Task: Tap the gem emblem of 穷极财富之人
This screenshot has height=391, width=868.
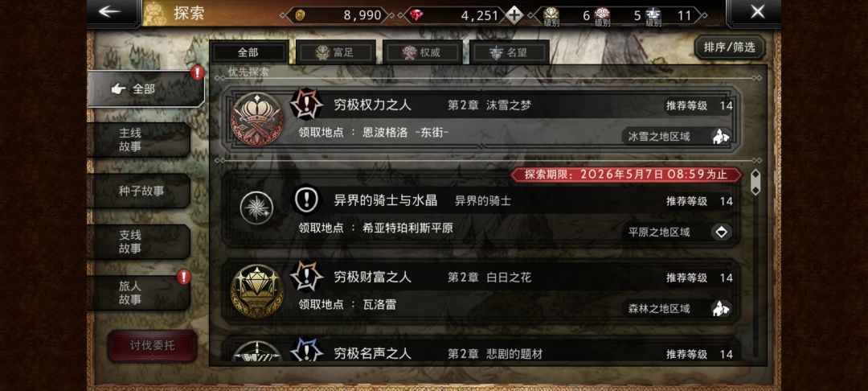Action: (257, 291)
